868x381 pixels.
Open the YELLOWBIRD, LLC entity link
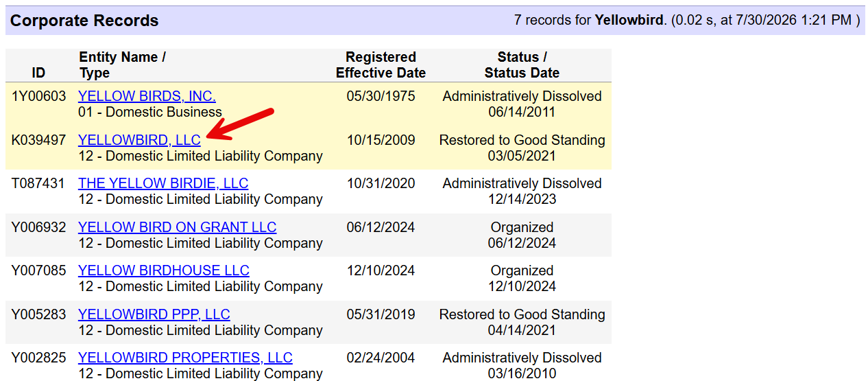coord(139,140)
